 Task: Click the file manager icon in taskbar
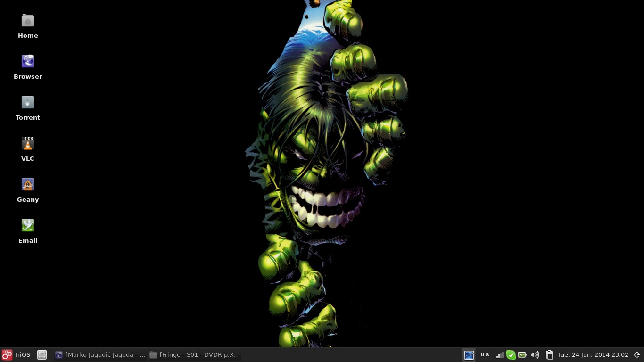click(x=42, y=355)
